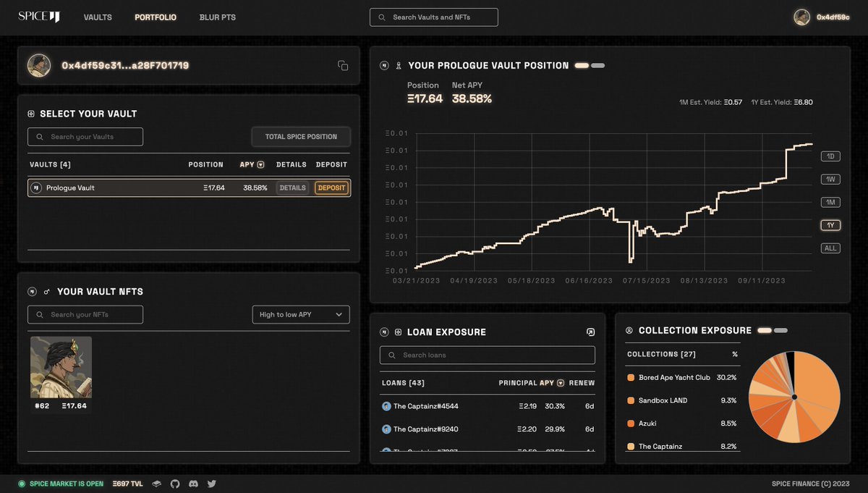Screen dimensions: 868x493
Task: Click The Captainz#9240 loan avatar icon
Action: pyautogui.click(x=386, y=429)
